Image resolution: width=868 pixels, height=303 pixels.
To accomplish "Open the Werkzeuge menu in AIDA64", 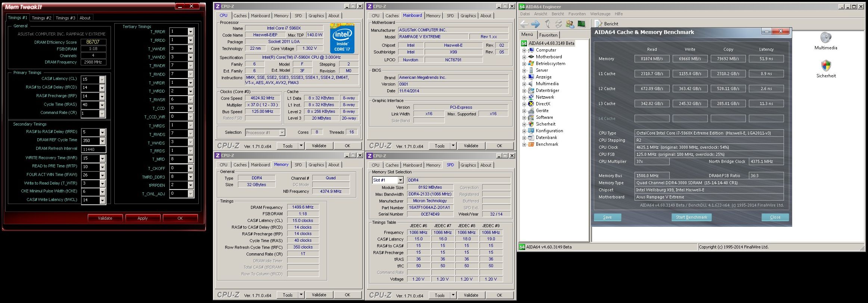I will (x=600, y=14).
